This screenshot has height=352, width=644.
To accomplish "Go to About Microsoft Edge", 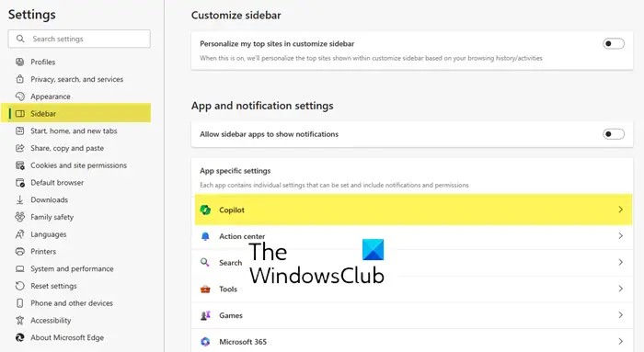I will [x=67, y=337].
